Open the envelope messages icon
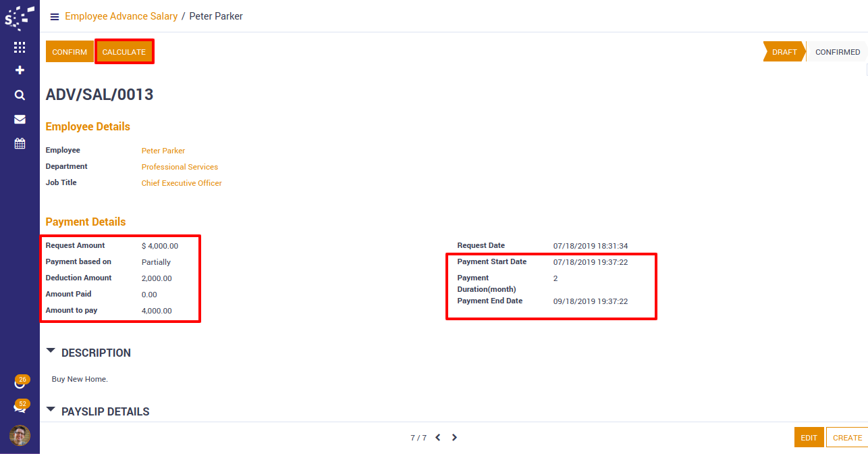 [x=20, y=120]
